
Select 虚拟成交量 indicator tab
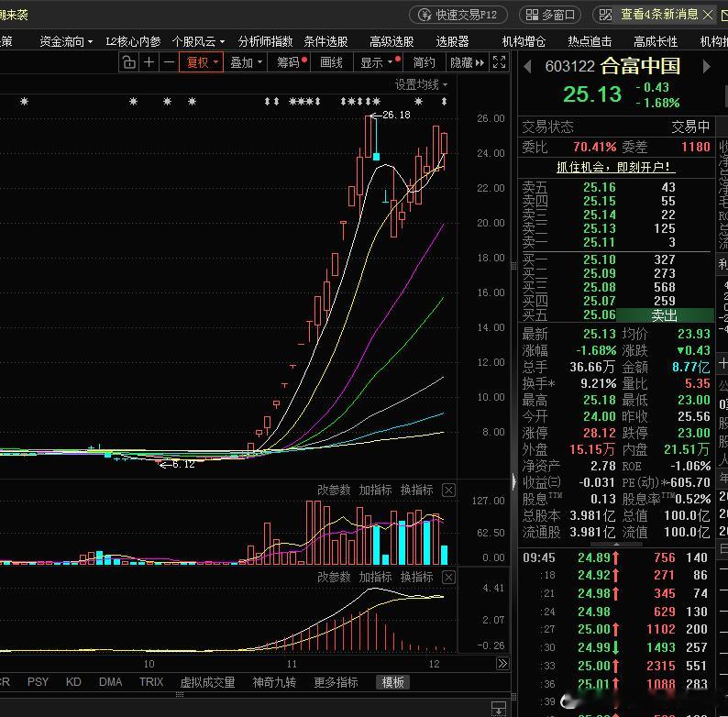(x=207, y=682)
